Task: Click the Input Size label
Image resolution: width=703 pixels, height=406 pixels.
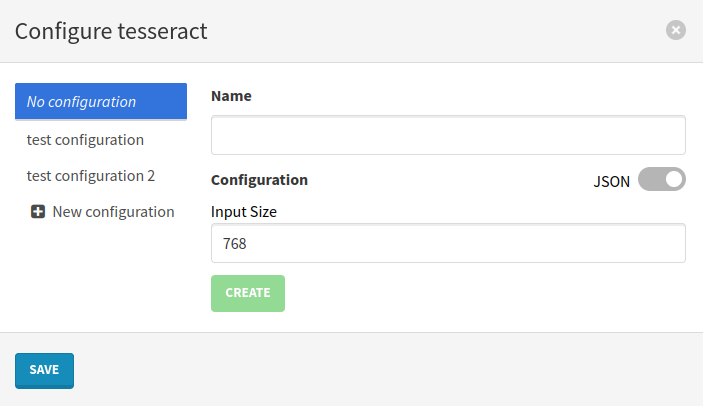Action: click(x=244, y=212)
